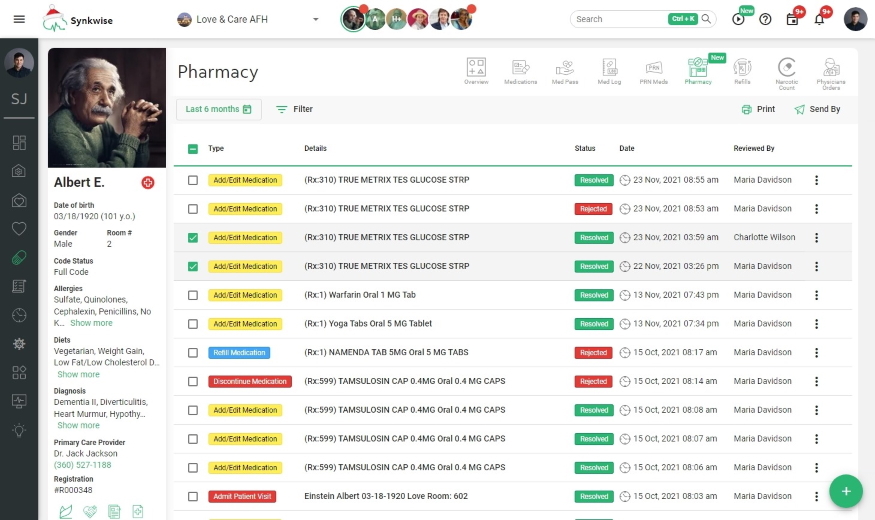Viewport: 875px width, 520px height.
Task: Open the Refills icon
Action: [742, 70]
